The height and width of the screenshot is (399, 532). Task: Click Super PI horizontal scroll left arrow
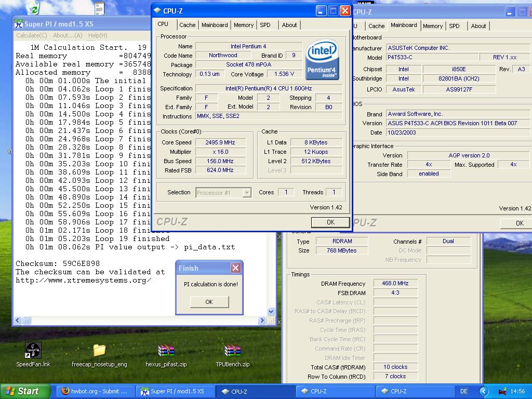[x=18, y=320]
